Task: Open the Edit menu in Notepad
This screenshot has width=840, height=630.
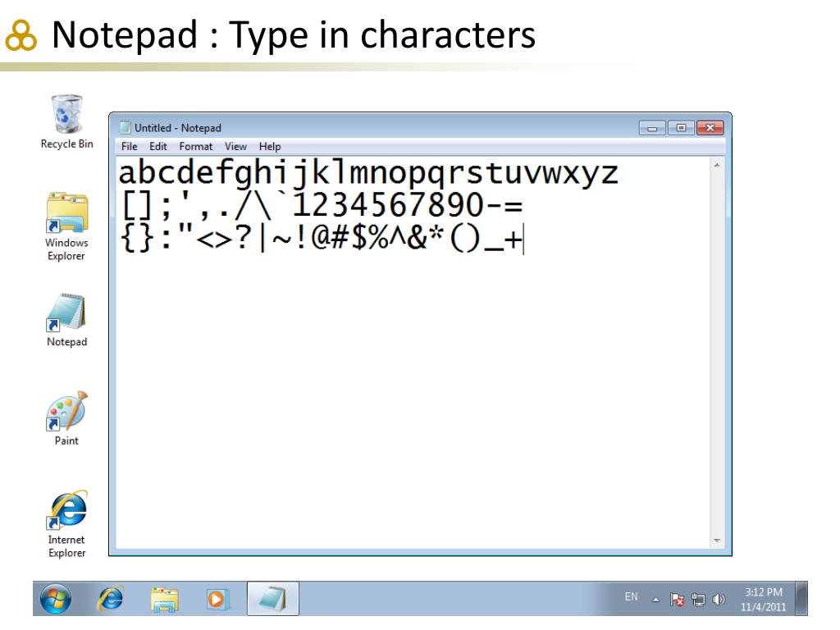Action: coord(158,146)
